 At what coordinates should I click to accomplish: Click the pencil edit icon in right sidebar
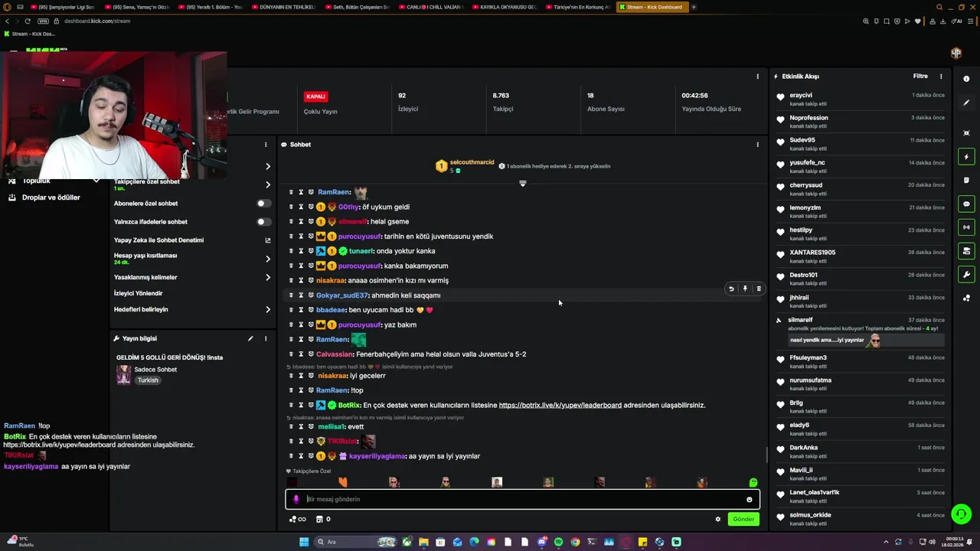966,103
